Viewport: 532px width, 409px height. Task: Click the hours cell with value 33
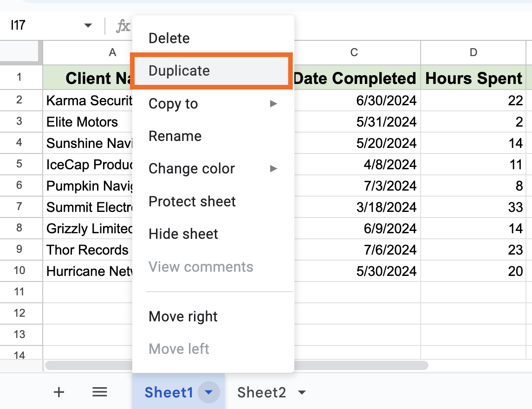click(474, 207)
